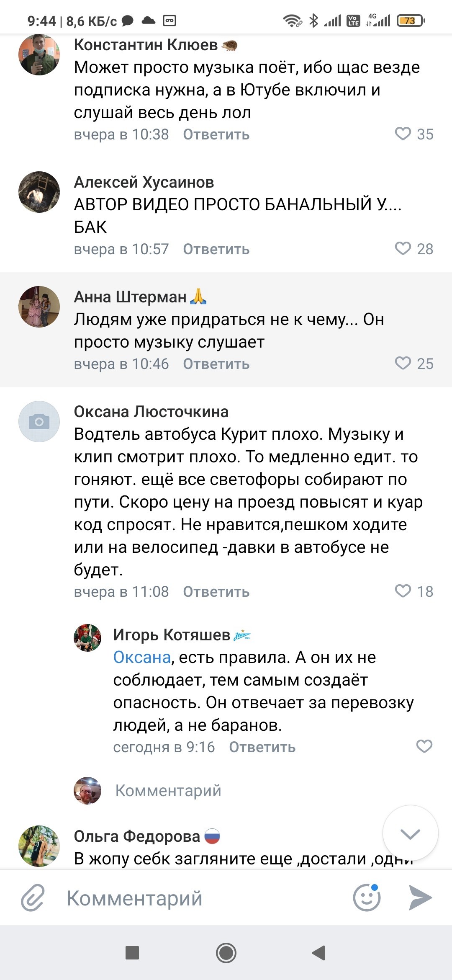
Task: Reply to Константин Клюев's comment
Action: pos(216,135)
